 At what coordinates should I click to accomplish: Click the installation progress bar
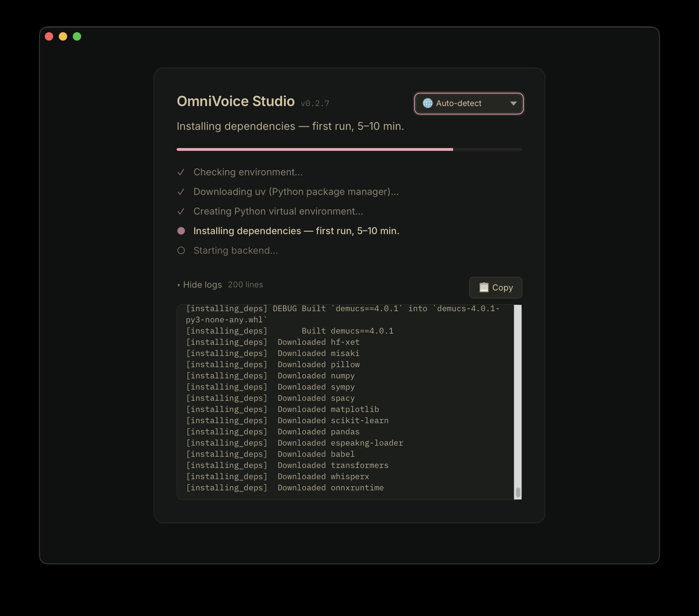pyautogui.click(x=349, y=149)
